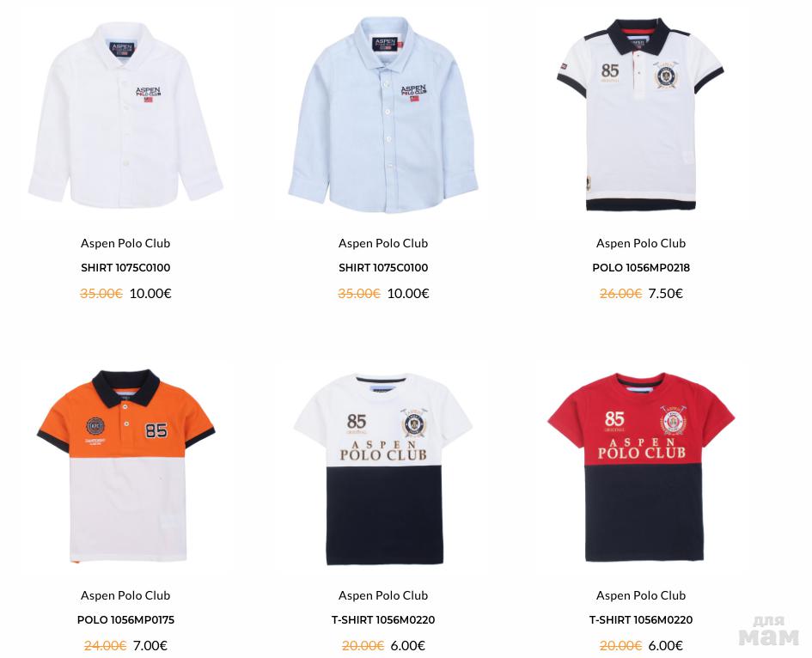Click Aspen Polo Club brand under orange polo
This screenshot has width=812, height=658.
point(125,595)
